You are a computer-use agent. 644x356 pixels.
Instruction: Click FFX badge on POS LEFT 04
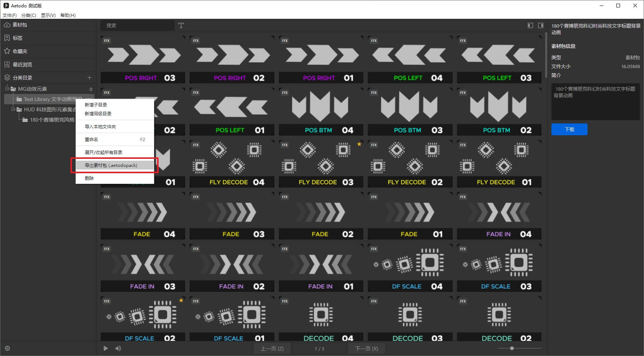tap(374, 41)
